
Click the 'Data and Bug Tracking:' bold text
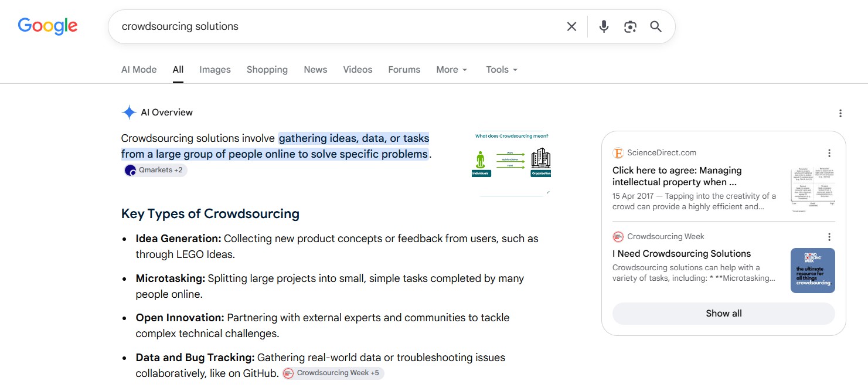[x=195, y=358]
